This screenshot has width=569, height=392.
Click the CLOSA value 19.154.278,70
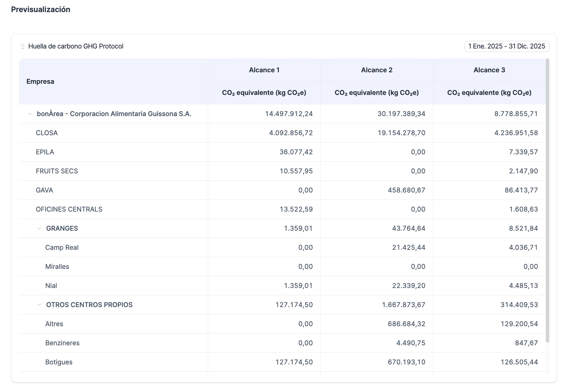[402, 133]
